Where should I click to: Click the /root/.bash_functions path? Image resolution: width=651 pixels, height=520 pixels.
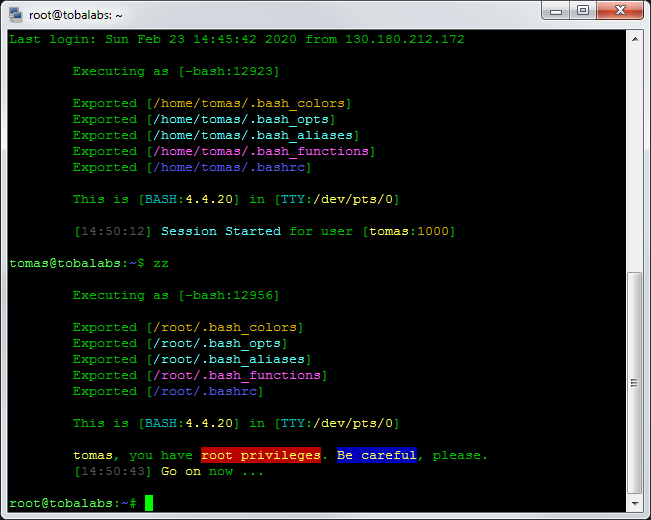[237, 375]
